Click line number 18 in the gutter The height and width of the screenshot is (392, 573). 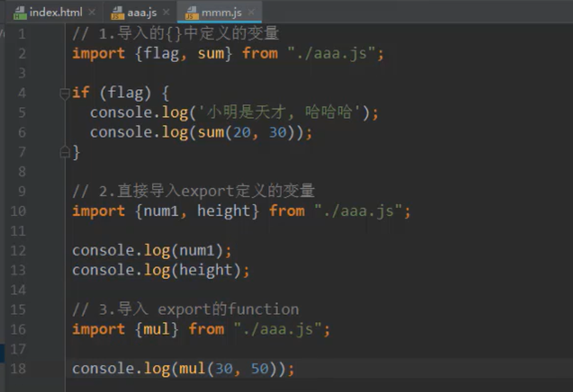(18, 369)
